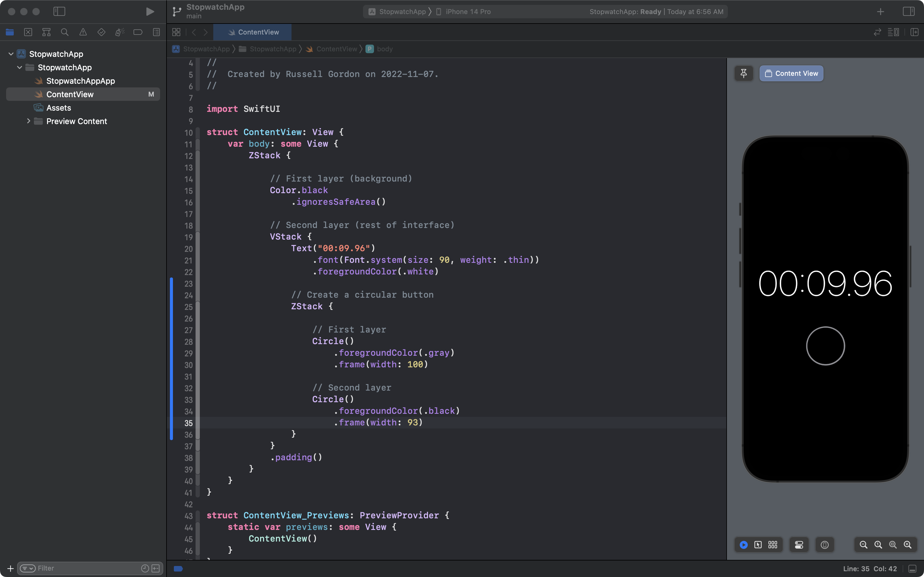
Task: Open the Assets file in navigator
Action: (58, 108)
